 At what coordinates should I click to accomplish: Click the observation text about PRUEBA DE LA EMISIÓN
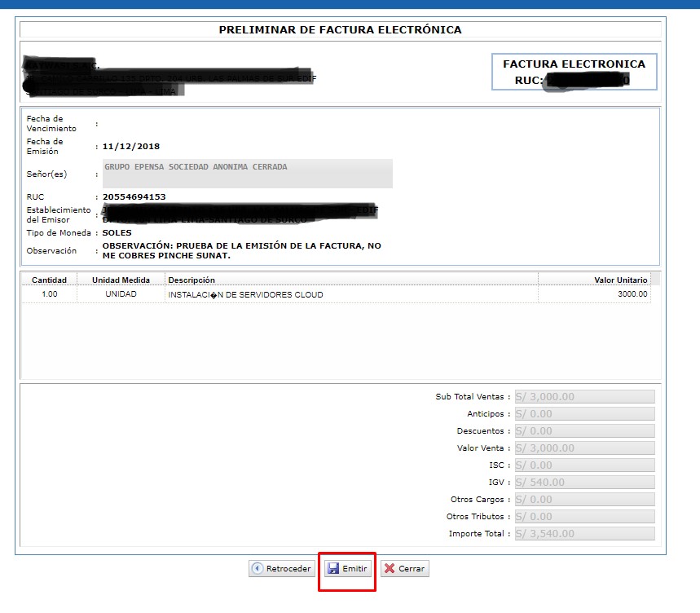pos(241,250)
